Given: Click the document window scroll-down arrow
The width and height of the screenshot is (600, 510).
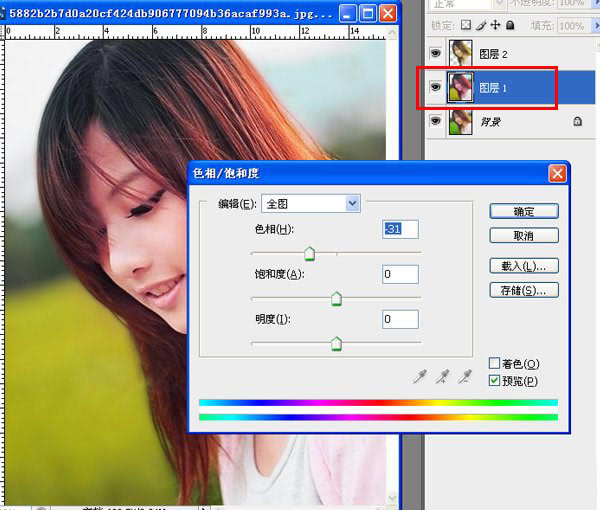Looking at the screenshot, I should 392,498.
